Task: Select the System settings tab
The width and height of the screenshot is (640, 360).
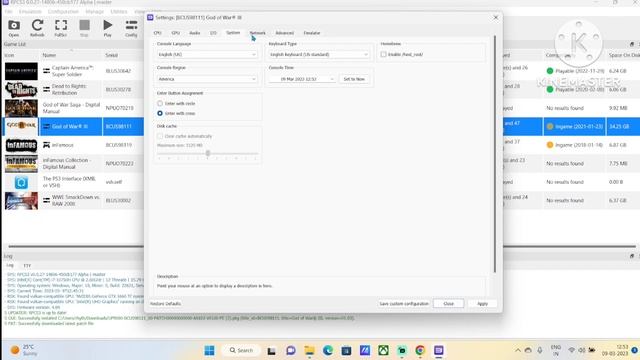Action: [x=233, y=33]
